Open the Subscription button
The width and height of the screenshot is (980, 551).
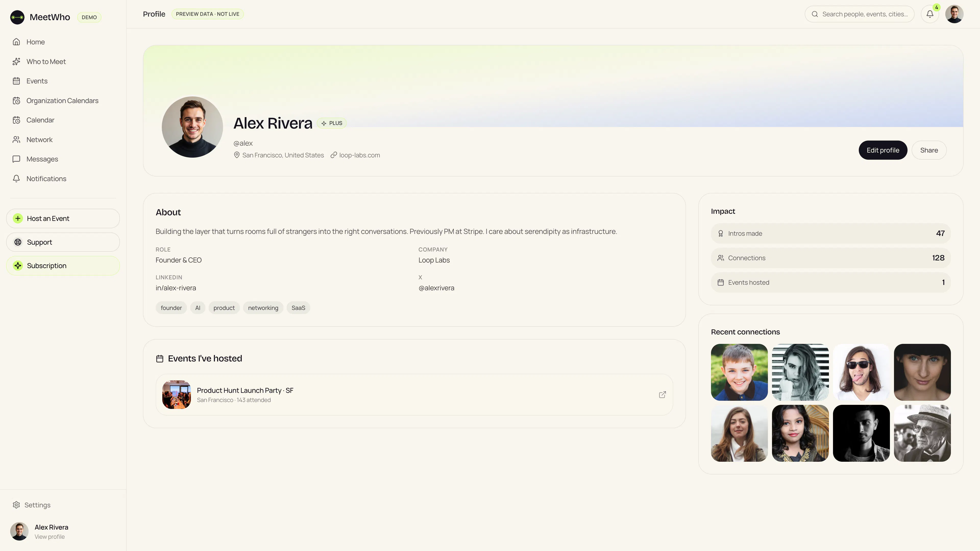coord(63,266)
